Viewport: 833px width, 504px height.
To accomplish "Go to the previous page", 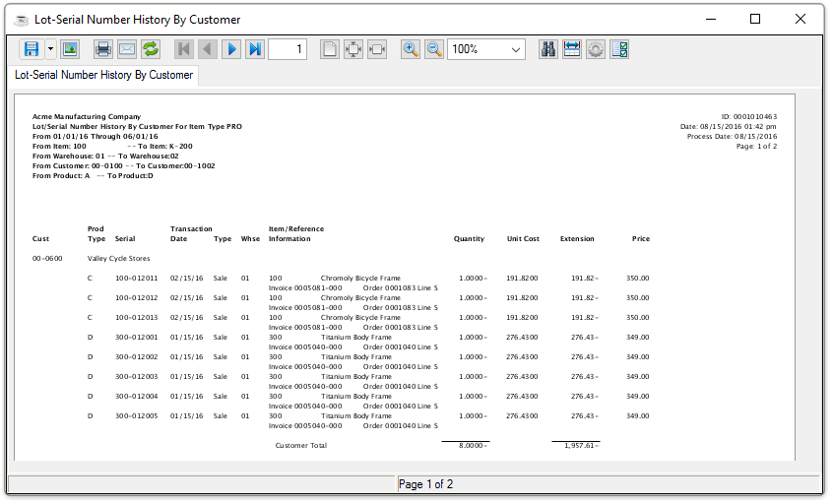I will pyautogui.click(x=208, y=49).
